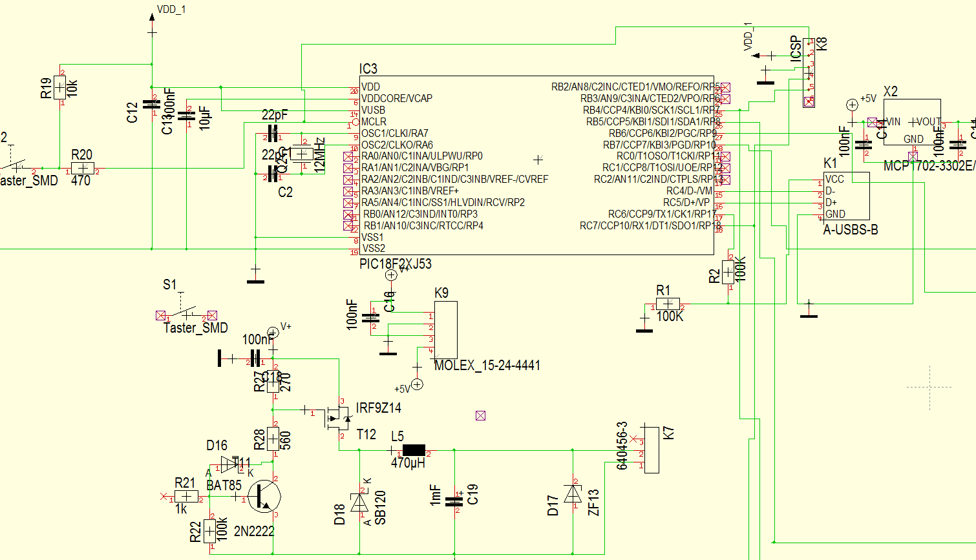Click the MOLEX_15-24-4441 label

point(487,365)
